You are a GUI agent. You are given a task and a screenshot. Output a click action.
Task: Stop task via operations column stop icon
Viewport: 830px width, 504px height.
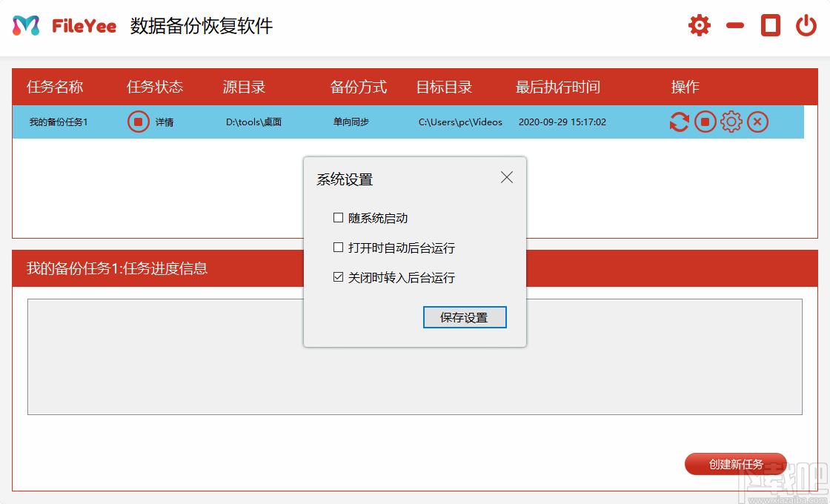(x=705, y=122)
